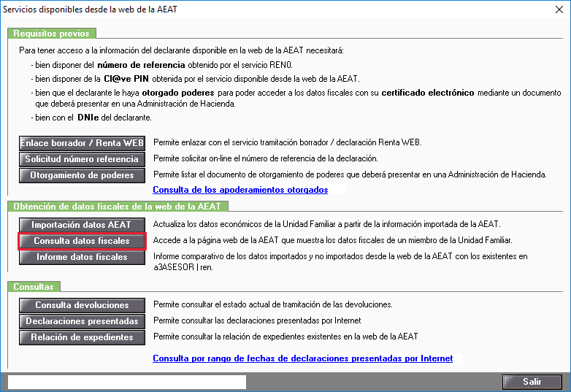Open Informe datos fiscales report

point(82,257)
